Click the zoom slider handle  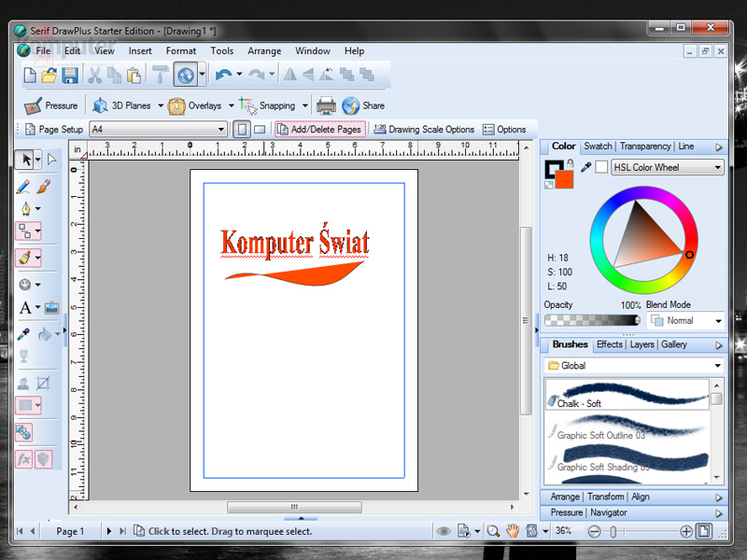point(612,531)
